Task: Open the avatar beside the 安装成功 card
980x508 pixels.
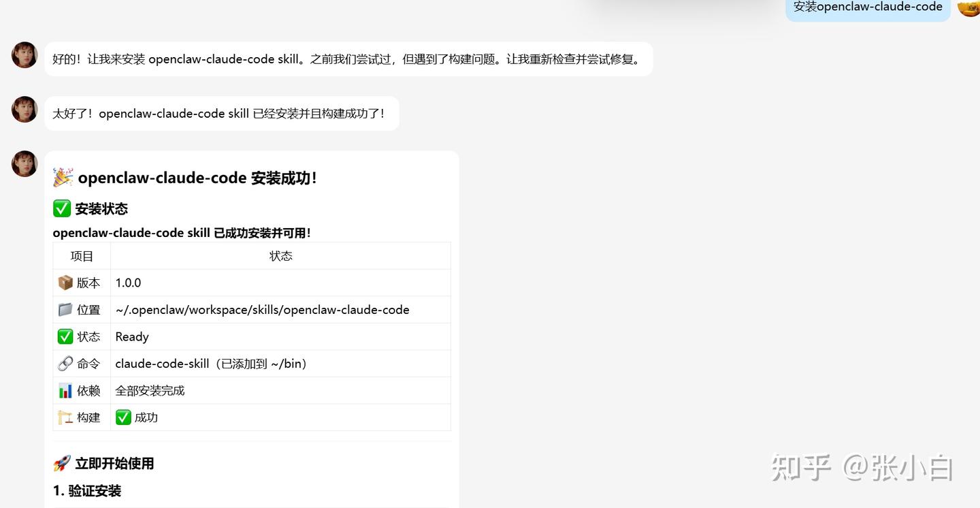Action: coord(24,164)
